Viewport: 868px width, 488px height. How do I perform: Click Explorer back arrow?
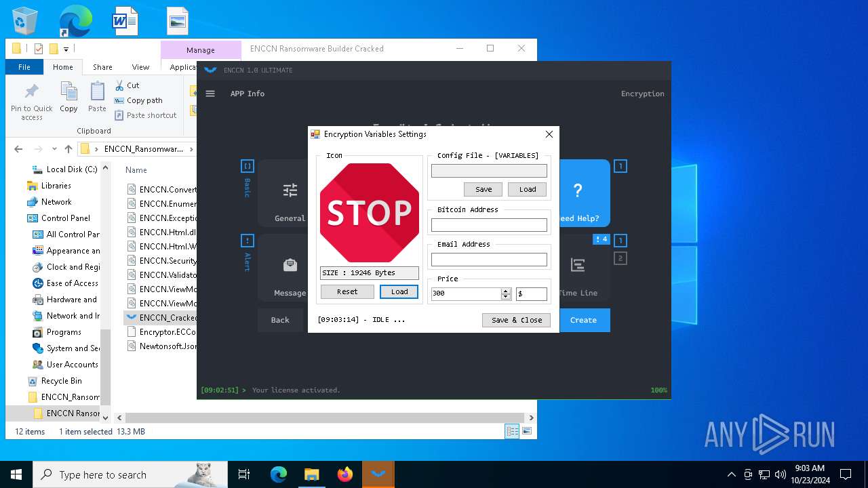pos(18,149)
